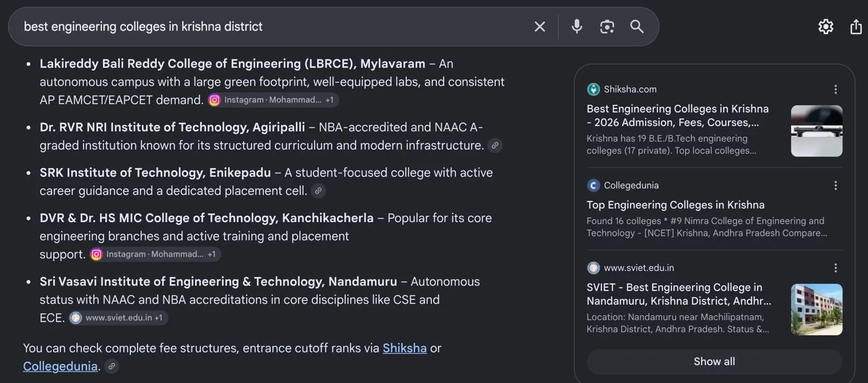Screen dimensions: 868x383
Task: Click SRK Institute of Technology, Enikepadu heading
Action: (x=155, y=173)
